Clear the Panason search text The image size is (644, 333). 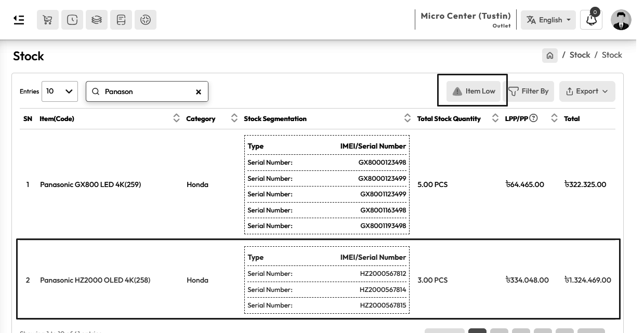click(199, 92)
